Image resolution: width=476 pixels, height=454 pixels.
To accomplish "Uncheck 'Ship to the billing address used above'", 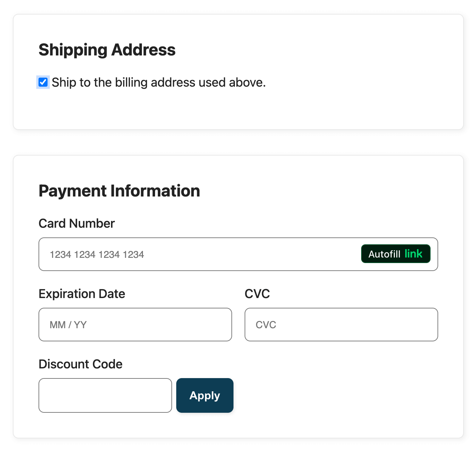I will pyautogui.click(x=43, y=82).
